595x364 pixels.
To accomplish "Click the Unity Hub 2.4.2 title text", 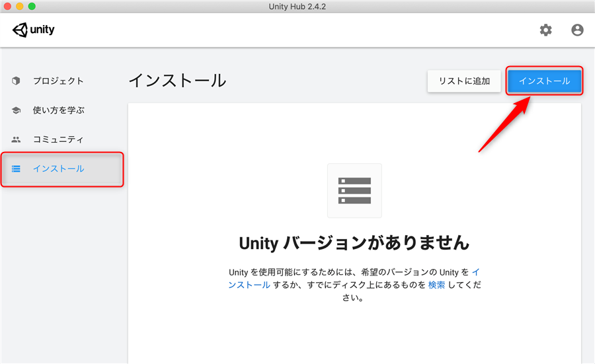I will click(x=297, y=7).
